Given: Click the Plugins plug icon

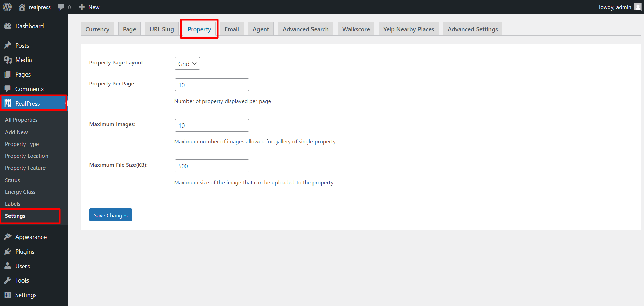Looking at the screenshot, I should point(7,252).
